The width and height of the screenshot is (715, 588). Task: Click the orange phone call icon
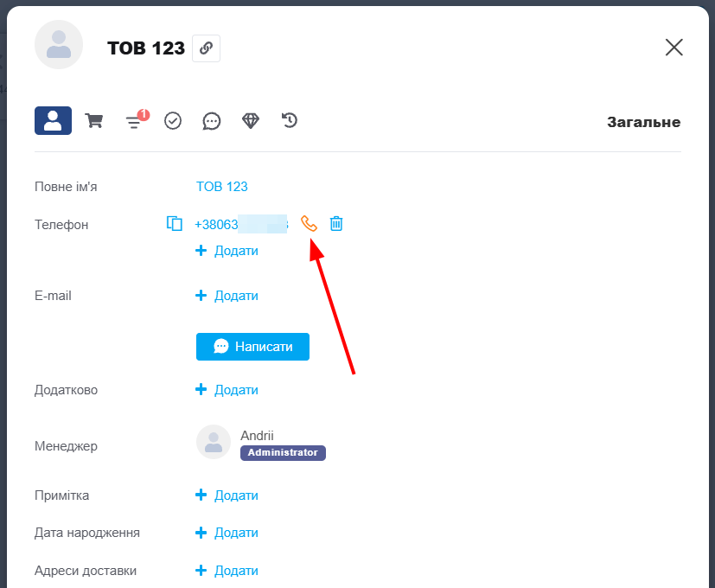pyautogui.click(x=309, y=224)
